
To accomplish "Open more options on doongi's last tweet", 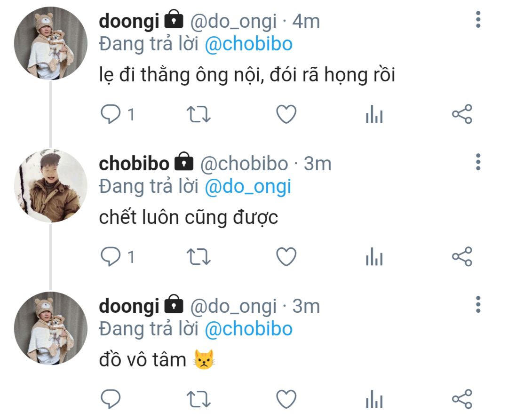I will click(478, 304).
